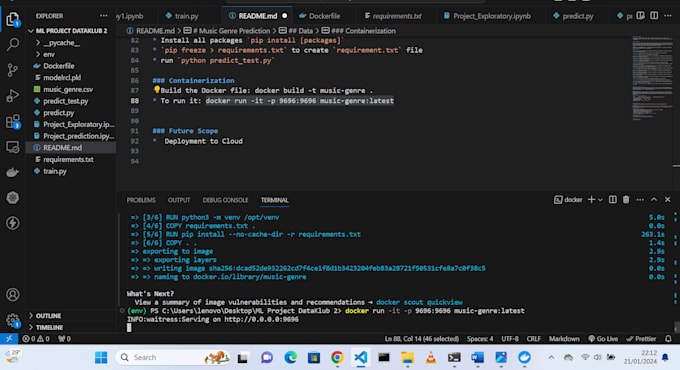Viewport: 680px width, 370px height.
Task: Open predict_test.py in explorer
Action: [65, 101]
